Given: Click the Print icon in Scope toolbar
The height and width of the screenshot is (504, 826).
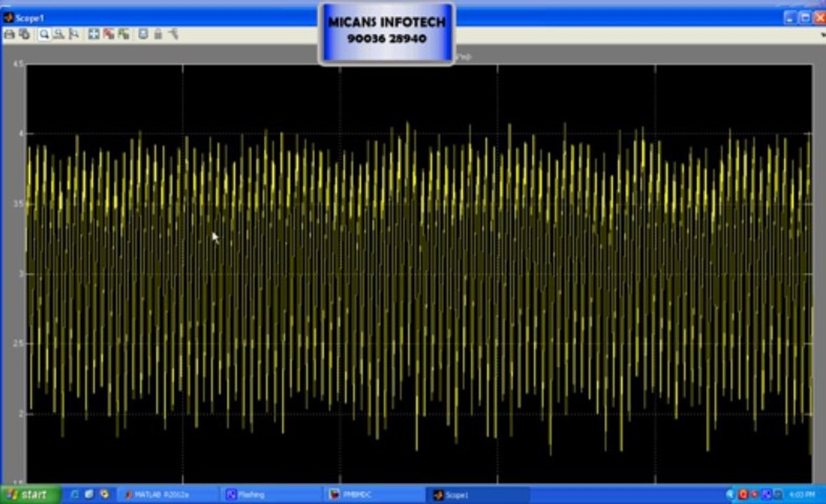Looking at the screenshot, I should click(9, 34).
